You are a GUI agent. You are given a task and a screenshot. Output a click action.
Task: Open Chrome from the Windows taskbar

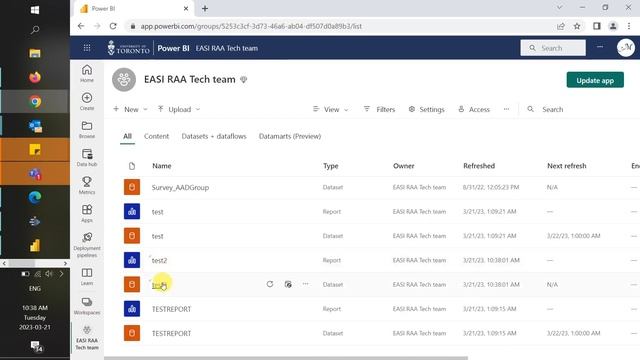click(35, 102)
